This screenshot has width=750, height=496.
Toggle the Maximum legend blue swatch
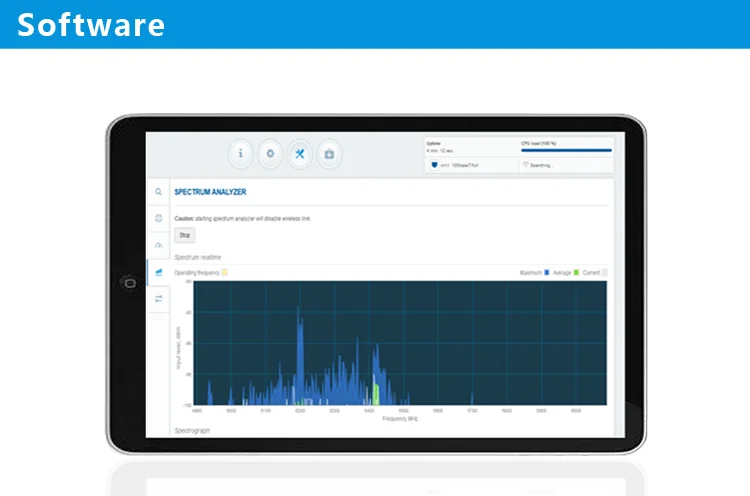tap(547, 272)
